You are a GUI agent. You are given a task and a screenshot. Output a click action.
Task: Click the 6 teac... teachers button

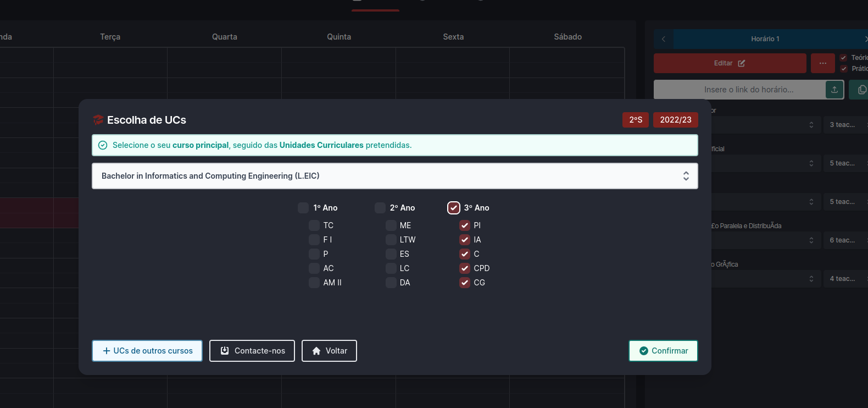click(x=844, y=240)
